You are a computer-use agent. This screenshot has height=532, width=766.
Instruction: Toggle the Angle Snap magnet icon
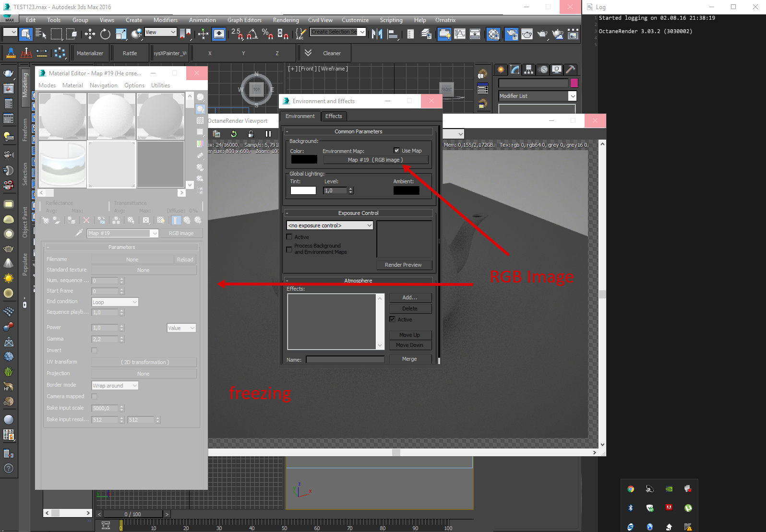252,34
